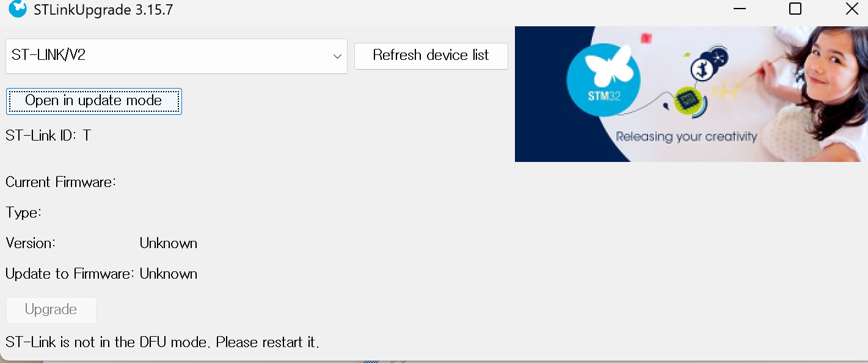Click the STM32 Releasing your creativity banner
Screen dimensions: 868x363
691,94
